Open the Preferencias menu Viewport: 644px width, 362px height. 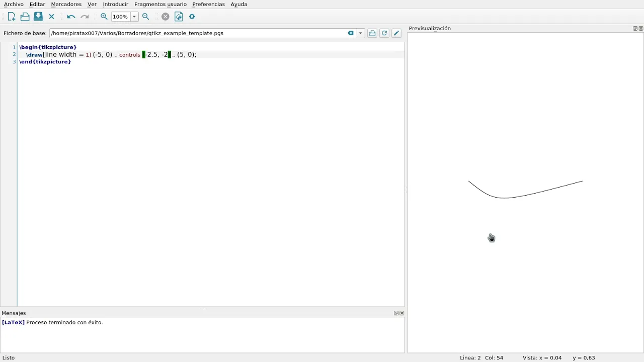(208, 4)
